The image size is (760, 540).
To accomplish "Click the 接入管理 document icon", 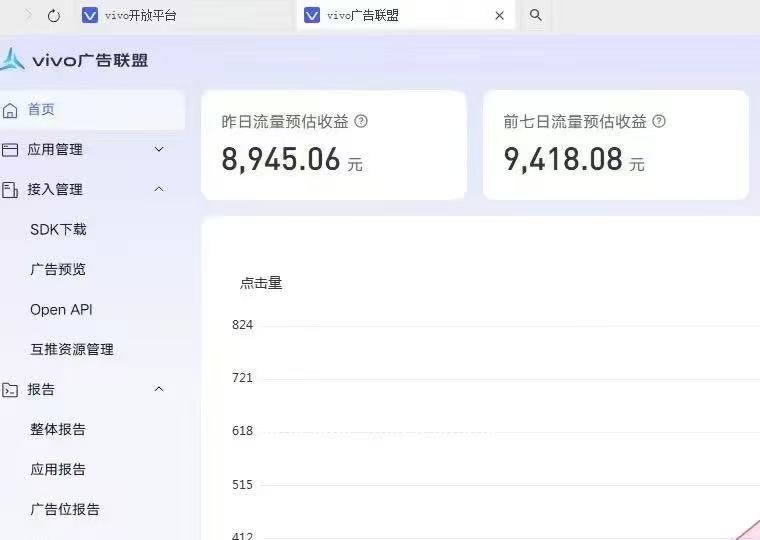I will tap(10, 190).
